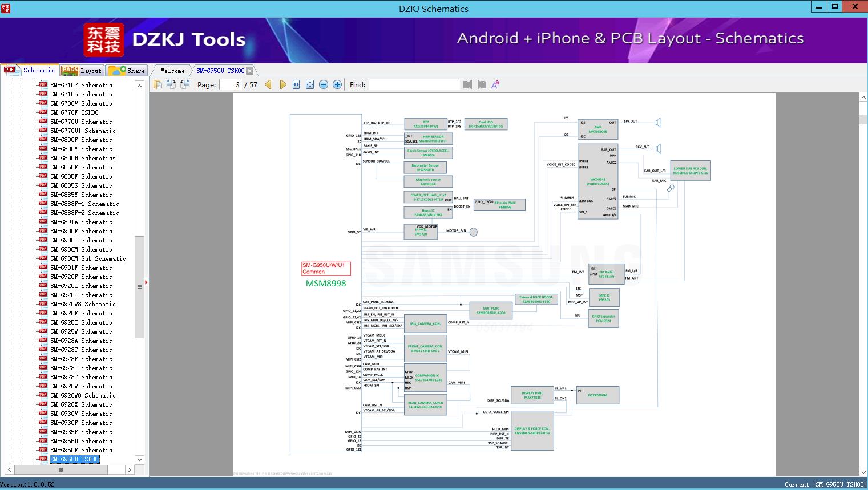Open SM-G950F Schematic
This screenshot has height=490, width=868.
pos(81,450)
